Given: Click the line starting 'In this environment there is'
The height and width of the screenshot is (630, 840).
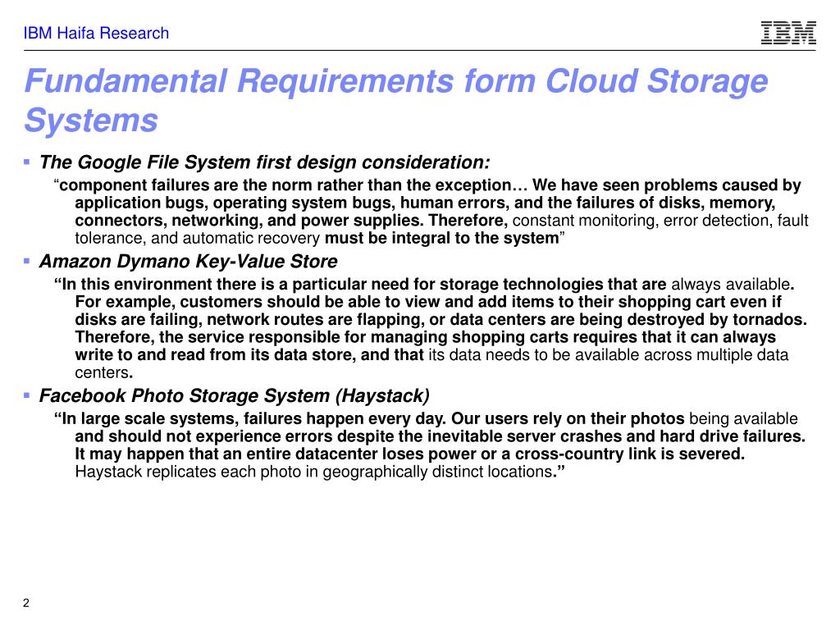Looking at the screenshot, I should click(x=424, y=285).
